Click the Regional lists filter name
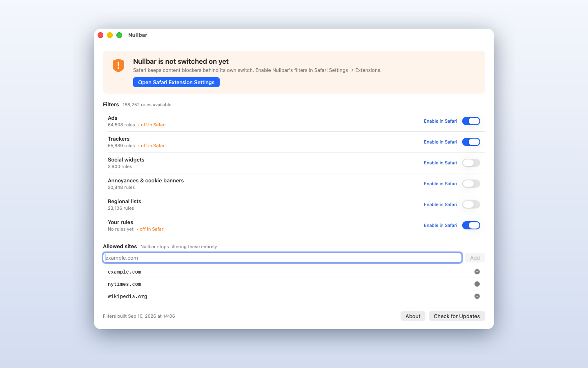588x368 pixels. pyautogui.click(x=125, y=201)
